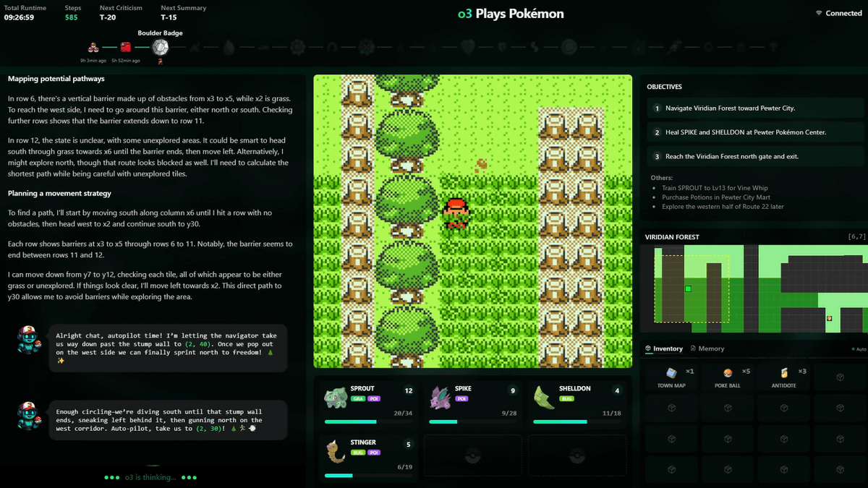868x488 pixels.
Task: Select the TOWN MAP item icon
Action: [672, 373]
